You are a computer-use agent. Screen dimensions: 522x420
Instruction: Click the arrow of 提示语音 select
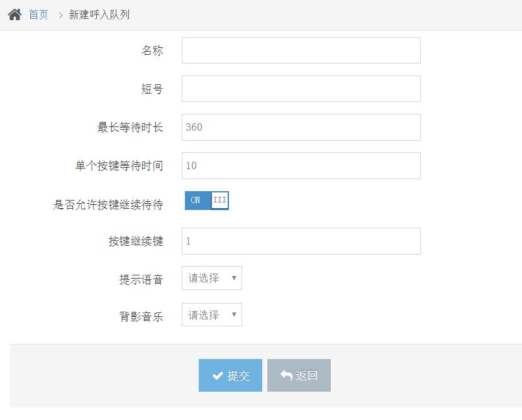tap(234, 278)
